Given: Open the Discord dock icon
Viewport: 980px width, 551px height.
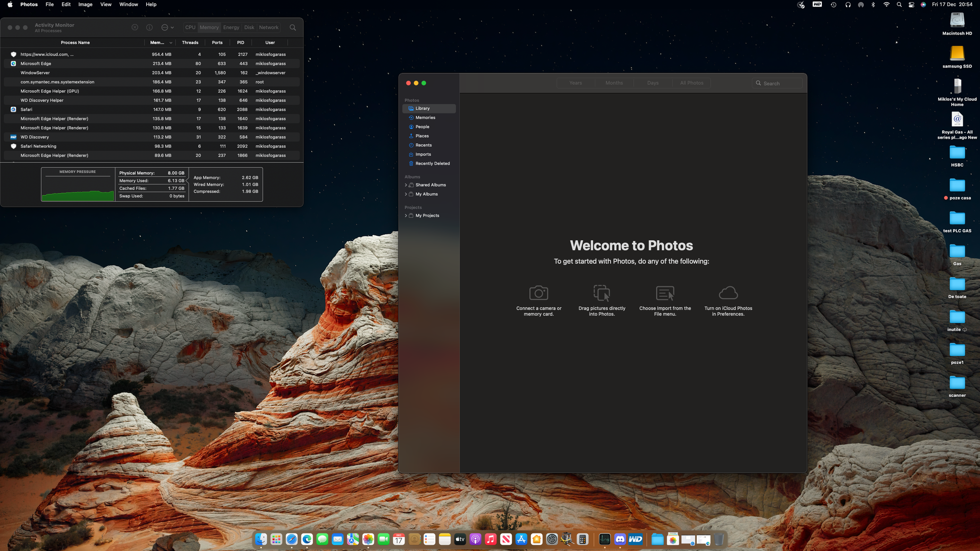Looking at the screenshot, I should [619, 539].
